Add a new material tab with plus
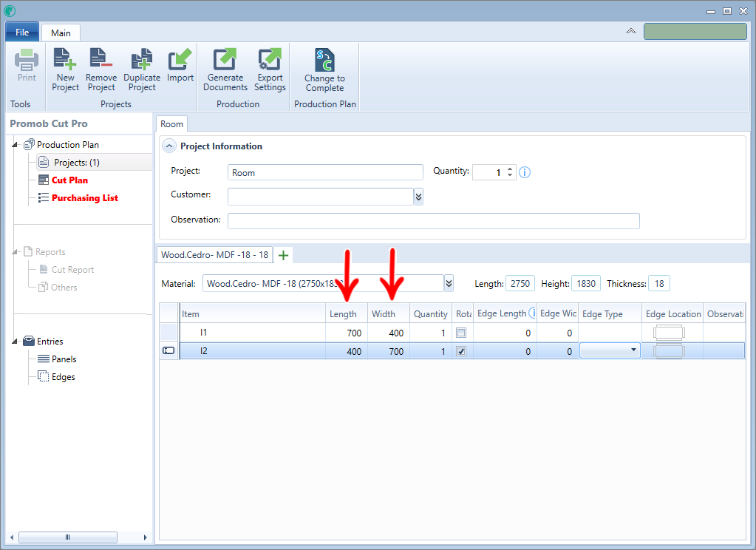The width and height of the screenshot is (756, 550). pyautogui.click(x=284, y=255)
